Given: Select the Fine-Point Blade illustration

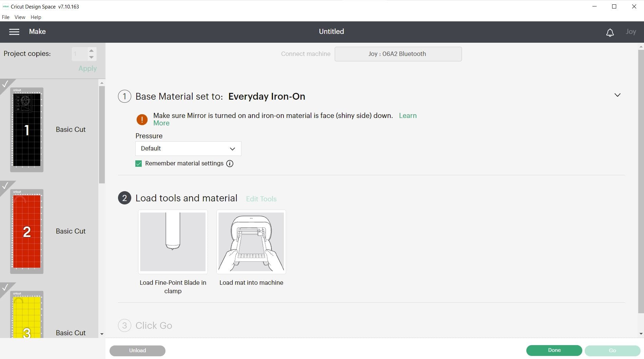Looking at the screenshot, I should pos(173,242).
